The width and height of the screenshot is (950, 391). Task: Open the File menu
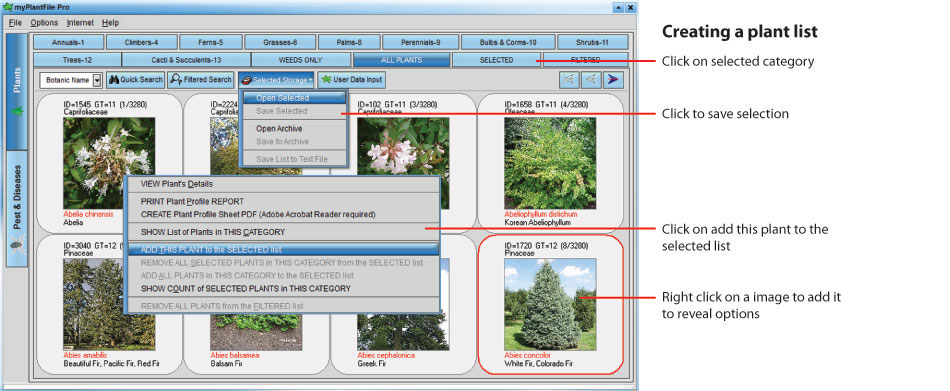(15, 22)
